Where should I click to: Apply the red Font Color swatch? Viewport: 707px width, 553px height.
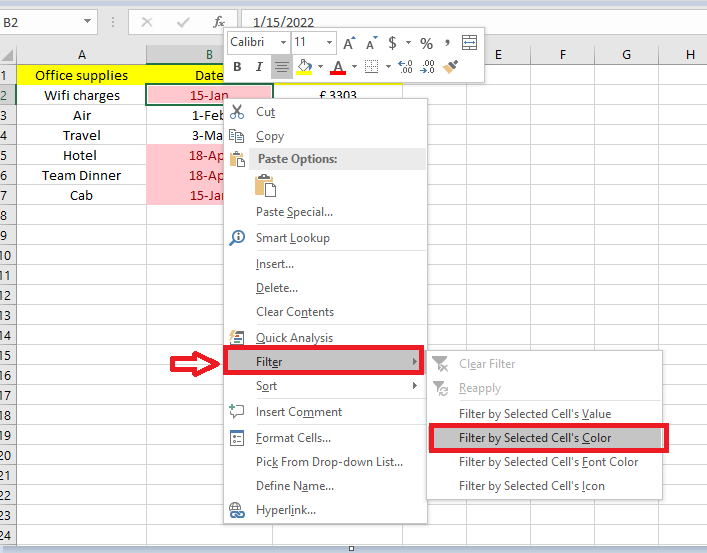pyautogui.click(x=338, y=67)
